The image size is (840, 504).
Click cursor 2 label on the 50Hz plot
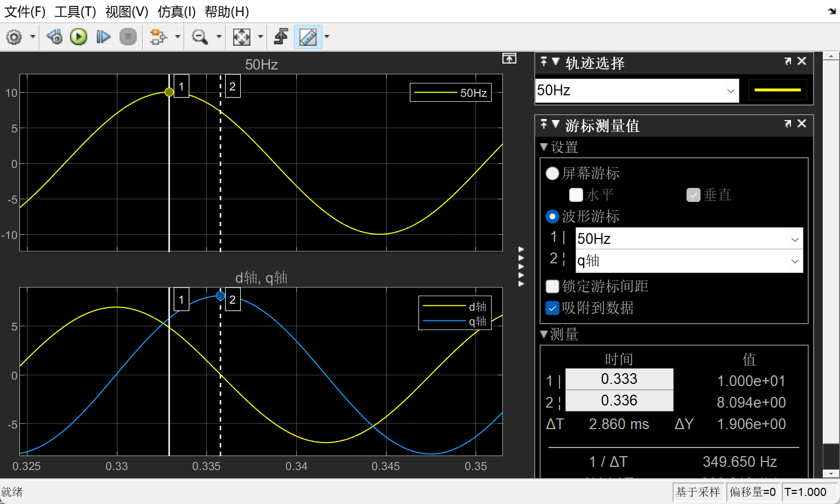point(233,86)
